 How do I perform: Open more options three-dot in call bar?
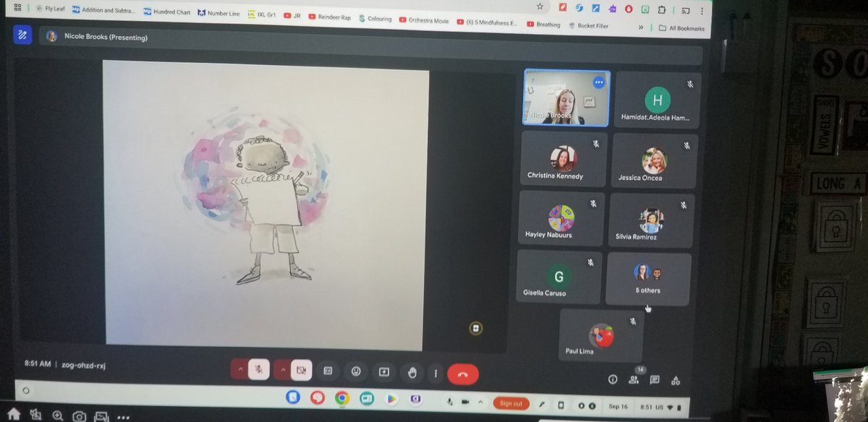(435, 374)
